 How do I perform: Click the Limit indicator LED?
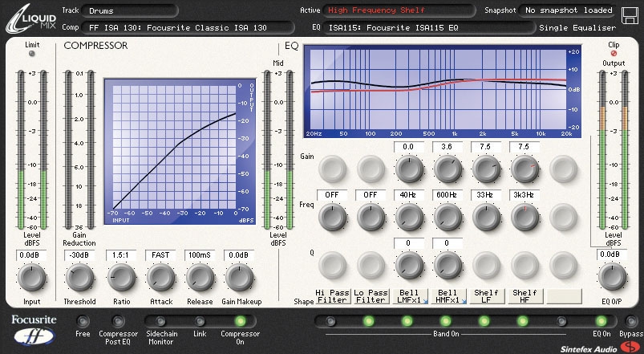(31, 54)
